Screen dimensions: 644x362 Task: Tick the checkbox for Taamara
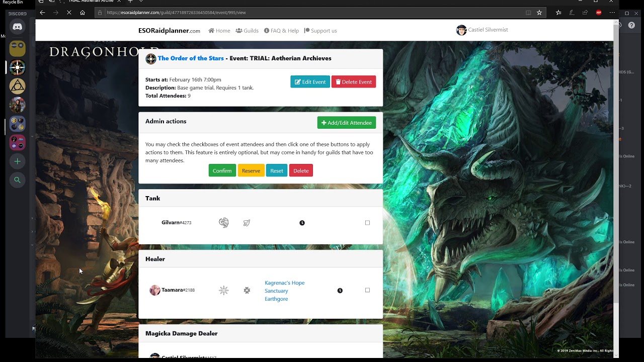coord(367,290)
